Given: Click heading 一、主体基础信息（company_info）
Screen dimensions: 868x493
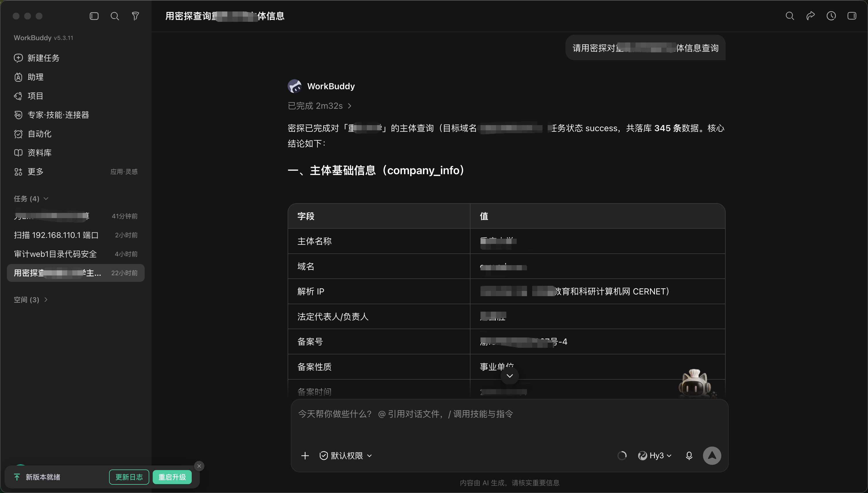Looking at the screenshot, I should coord(376,170).
